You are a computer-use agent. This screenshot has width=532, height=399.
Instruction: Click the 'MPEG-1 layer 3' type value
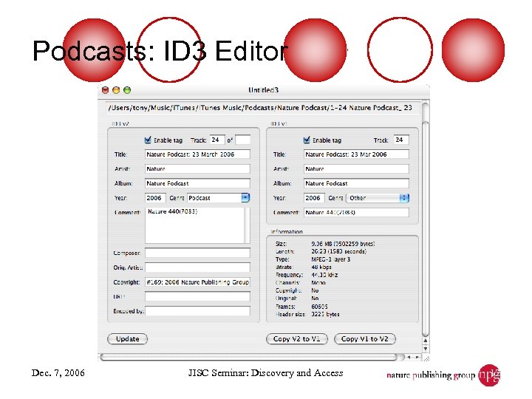tap(331, 259)
